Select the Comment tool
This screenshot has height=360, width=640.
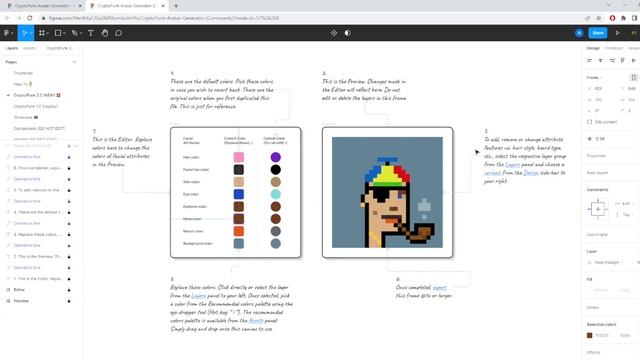tap(118, 33)
